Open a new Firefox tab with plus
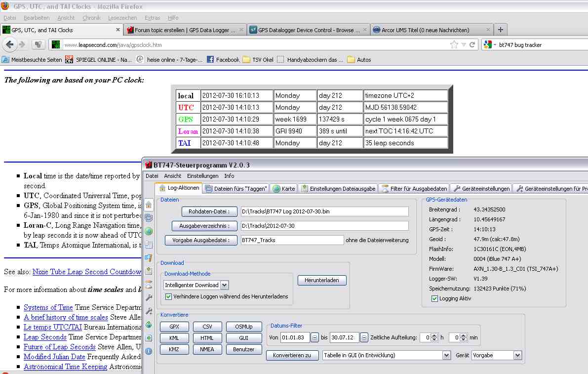 coord(500,30)
